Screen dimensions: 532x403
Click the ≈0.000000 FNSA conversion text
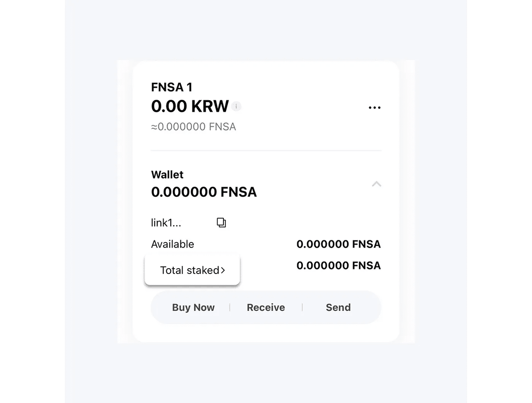pos(193,127)
